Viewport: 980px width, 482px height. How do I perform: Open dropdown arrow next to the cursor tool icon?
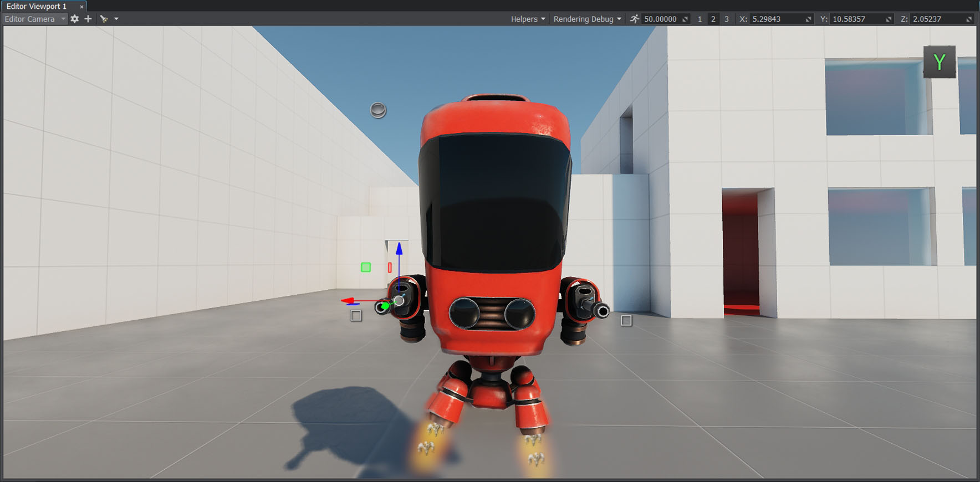pyautogui.click(x=116, y=19)
